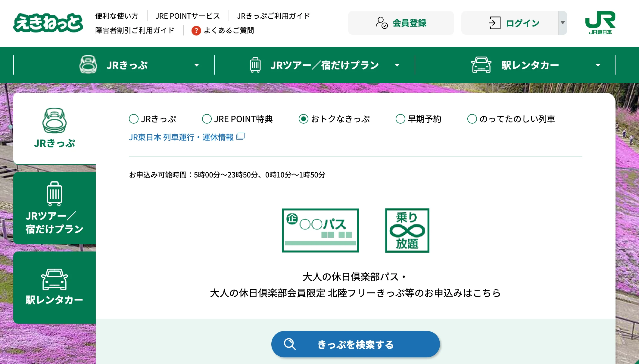639x364 pixels.
Task: Click the train icon in green navigation bar
Action: point(88,65)
